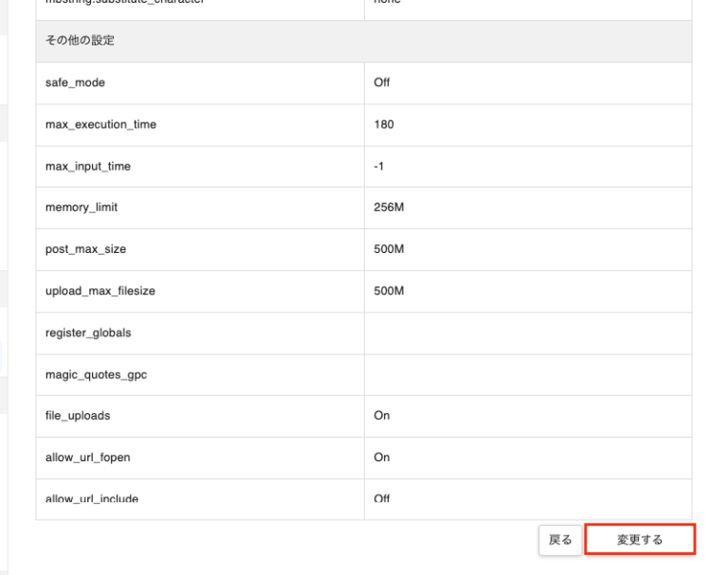The width and height of the screenshot is (728, 575).
Task: Select the post_max_size setting name
Action: [85, 249]
